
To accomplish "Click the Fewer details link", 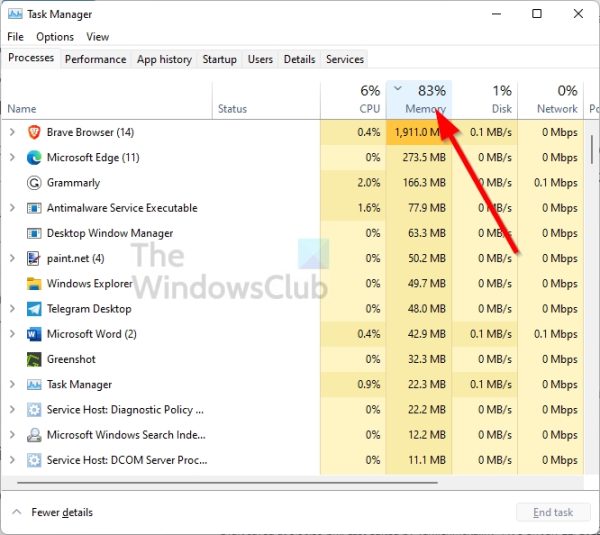I will (x=62, y=512).
